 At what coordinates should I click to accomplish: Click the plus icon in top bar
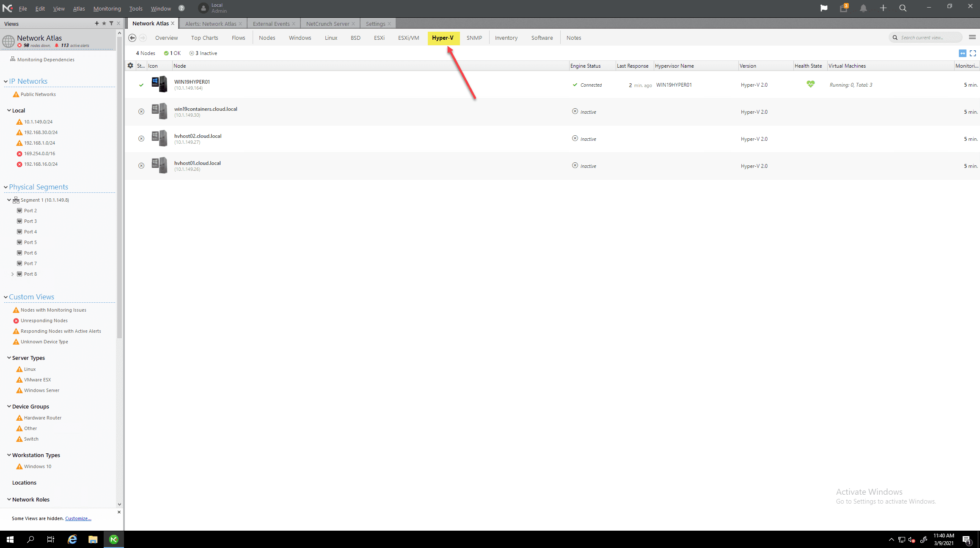883,8
